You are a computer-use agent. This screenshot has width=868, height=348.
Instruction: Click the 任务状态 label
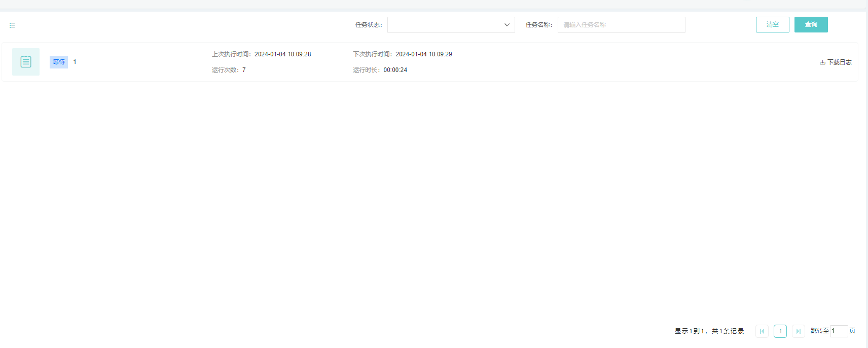(369, 25)
